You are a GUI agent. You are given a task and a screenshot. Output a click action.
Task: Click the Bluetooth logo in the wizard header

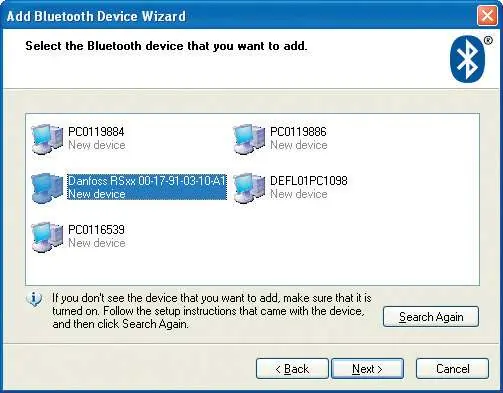[468, 59]
